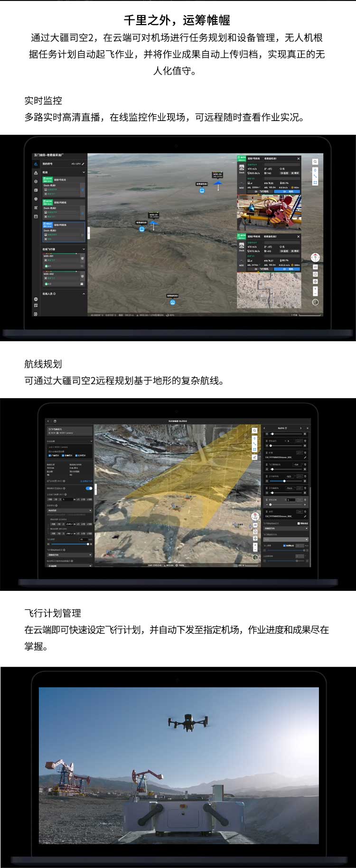This screenshot has width=356, height=868.
Task: Select the blue area tool on the route planning map
Action: coord(255,449)
